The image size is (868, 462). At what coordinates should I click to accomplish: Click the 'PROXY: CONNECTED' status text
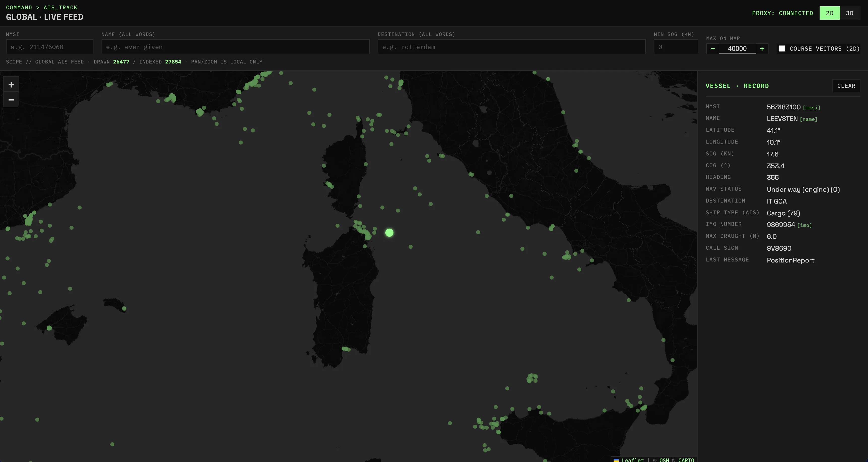[x=782, y=13]
